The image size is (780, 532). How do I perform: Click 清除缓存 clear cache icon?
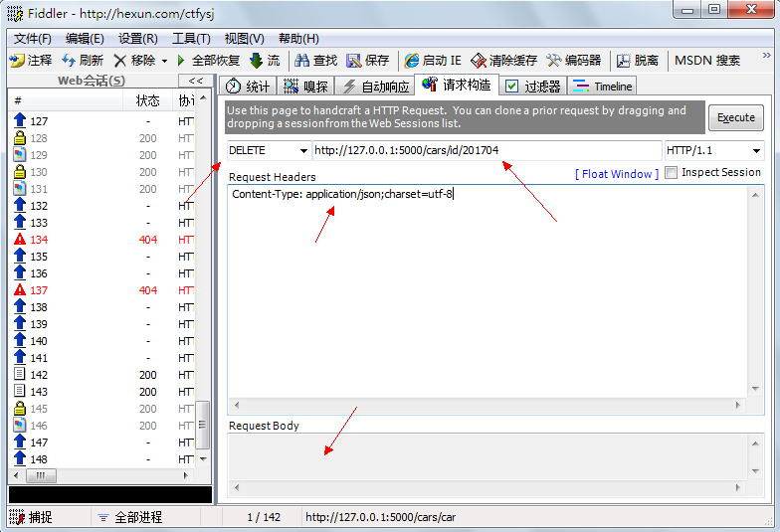coord(479,61)
